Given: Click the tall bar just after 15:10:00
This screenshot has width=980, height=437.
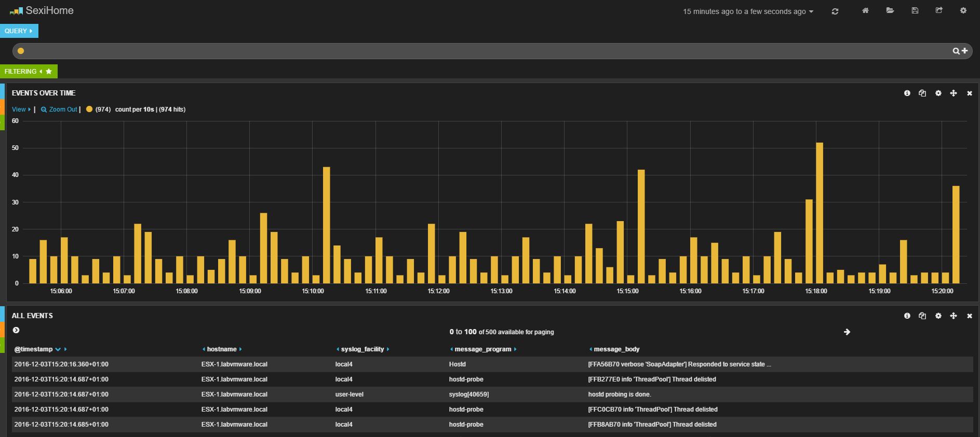Looking at the screenshot, I should click(327, 225).
